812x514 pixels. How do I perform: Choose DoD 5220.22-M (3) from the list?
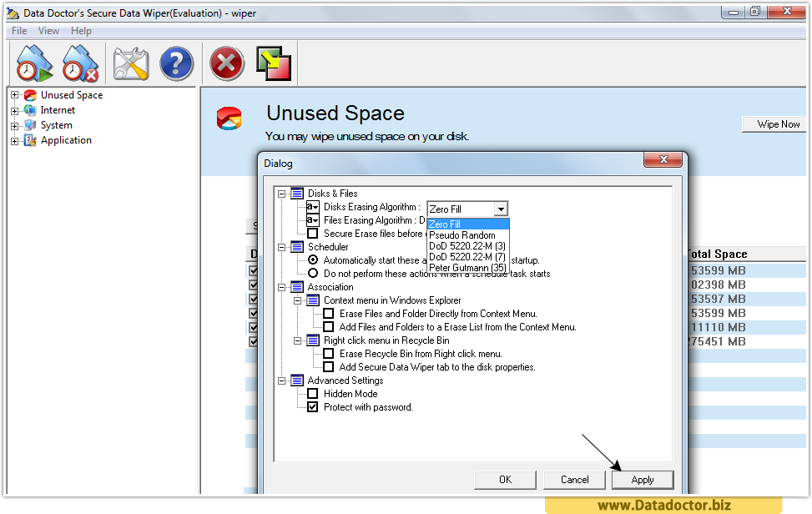[x=468, y=246]
